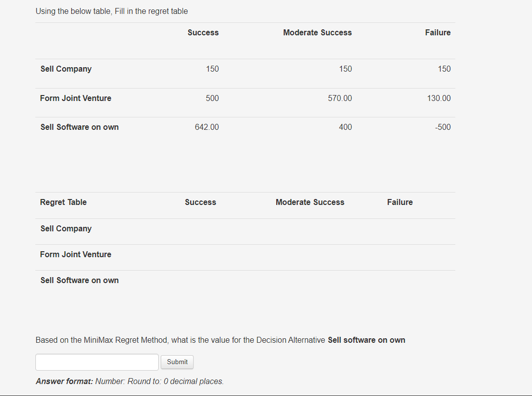Click the 'Success' header in payoff table

(203, 32)
